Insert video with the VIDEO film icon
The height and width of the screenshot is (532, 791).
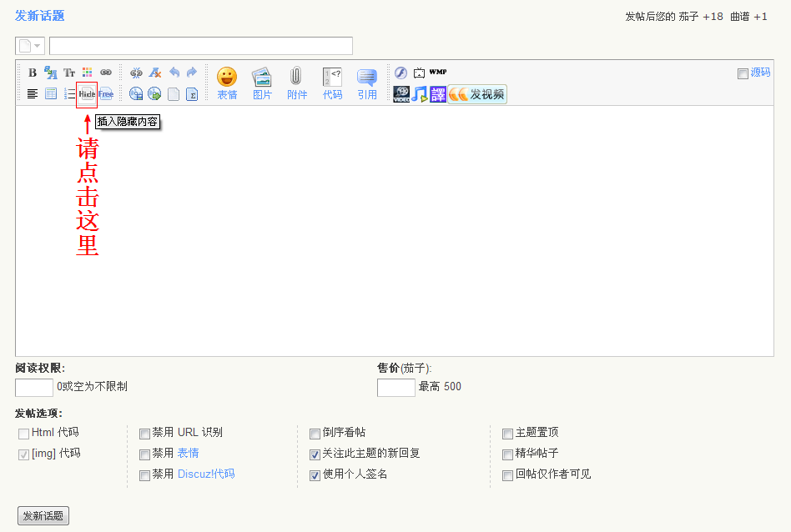401,94
